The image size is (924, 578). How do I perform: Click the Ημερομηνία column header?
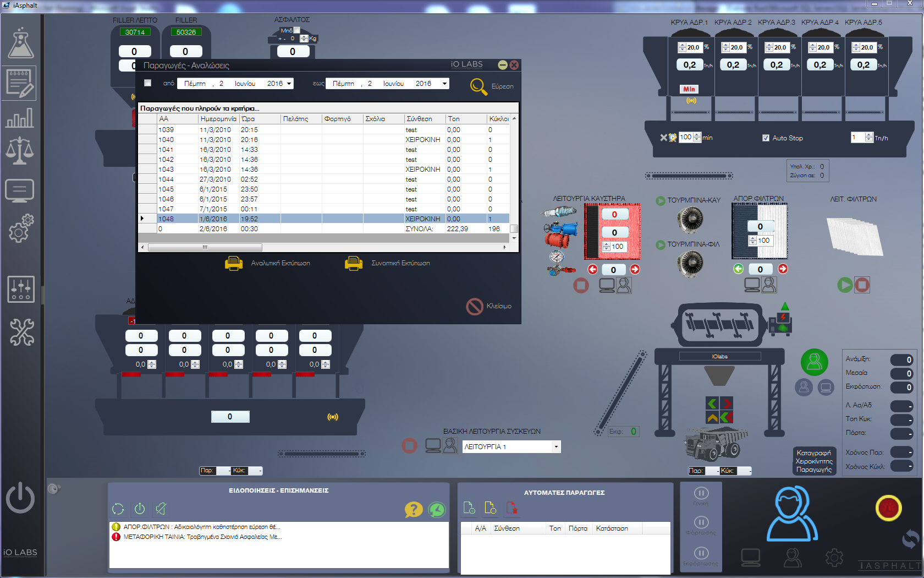218,119
